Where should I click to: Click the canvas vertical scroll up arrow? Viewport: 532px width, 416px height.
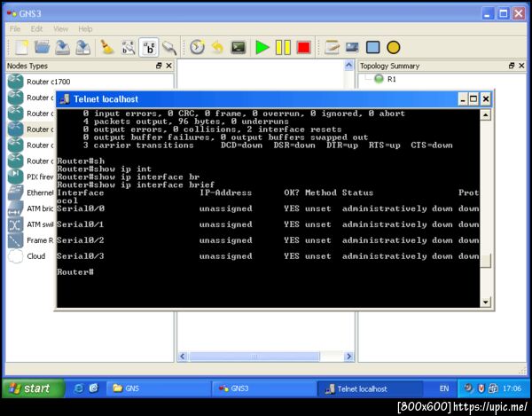click(348, 66)
